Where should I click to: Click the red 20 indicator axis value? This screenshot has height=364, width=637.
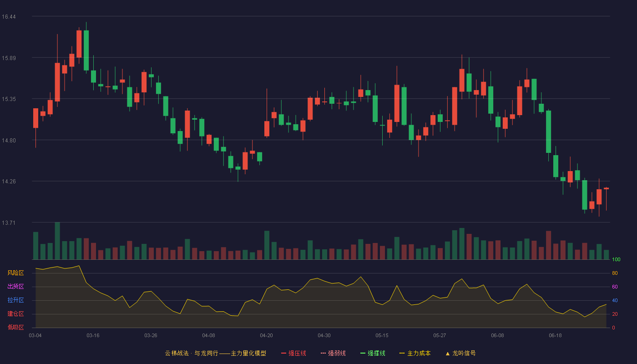(615, 314)
